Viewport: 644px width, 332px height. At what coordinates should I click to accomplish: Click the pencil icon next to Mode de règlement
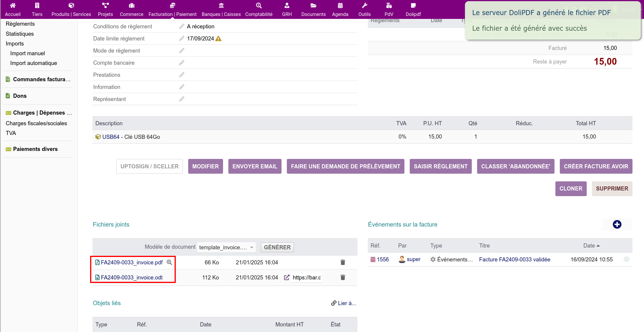click(181, 51)
